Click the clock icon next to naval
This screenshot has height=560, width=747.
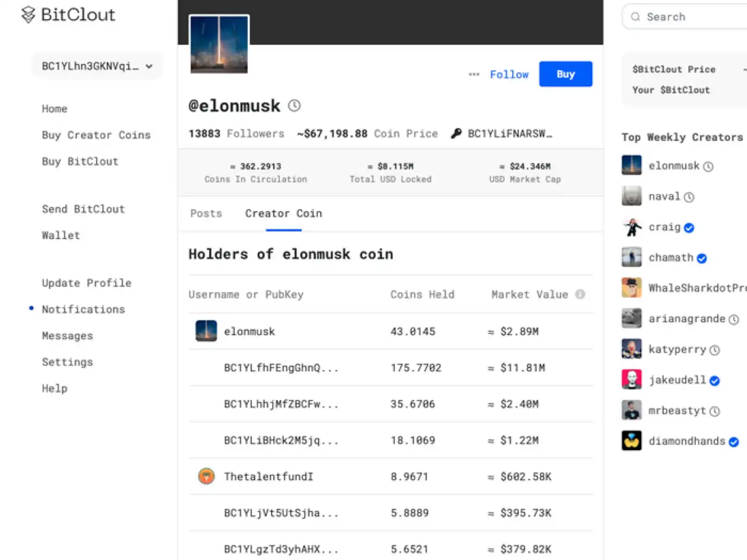coord(689,197)
